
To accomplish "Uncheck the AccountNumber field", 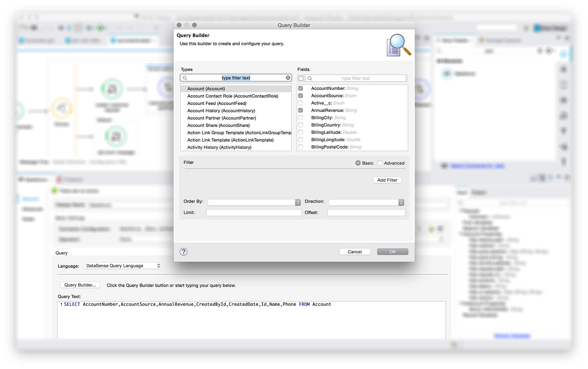I will click(301, 88).
